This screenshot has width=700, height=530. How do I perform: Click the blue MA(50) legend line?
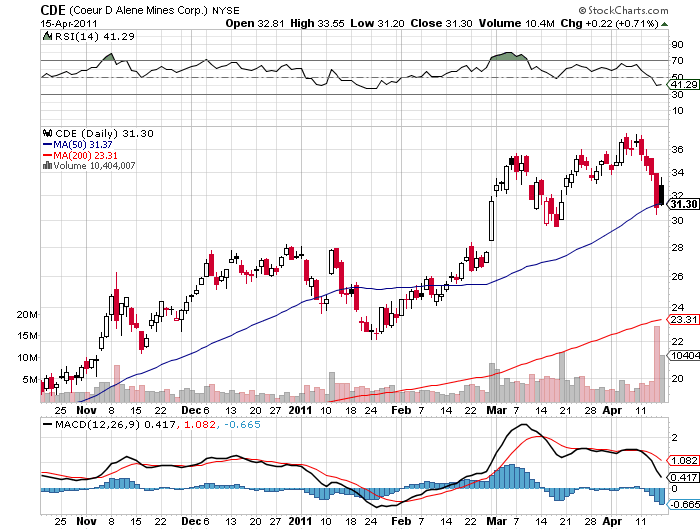click(x=47, y=145)
